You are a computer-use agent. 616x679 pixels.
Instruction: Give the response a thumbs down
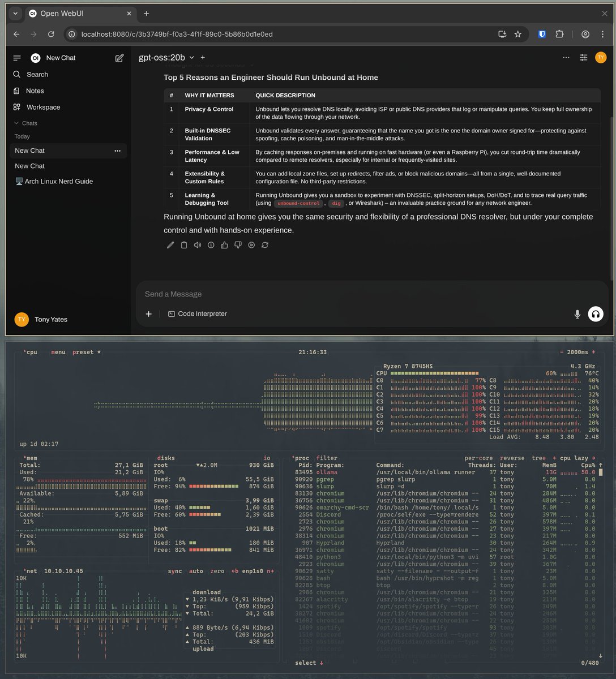tap(238, 245)
